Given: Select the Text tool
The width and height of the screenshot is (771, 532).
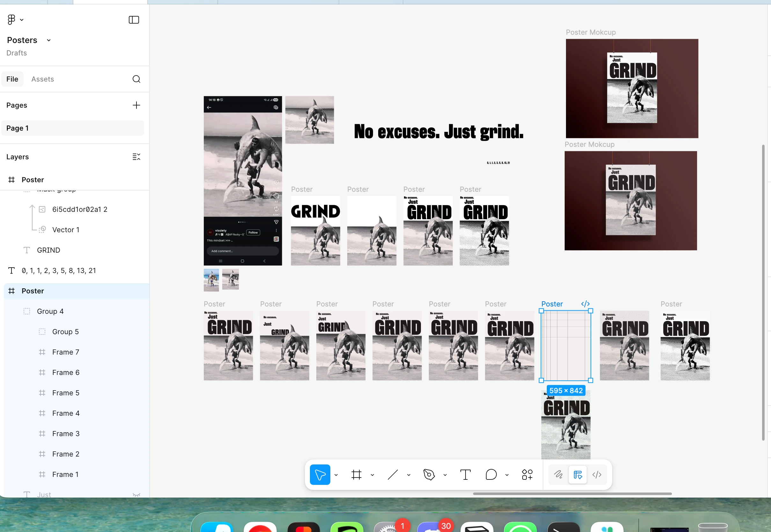Looking at the screenshot, I should click(x=466, y=474).
